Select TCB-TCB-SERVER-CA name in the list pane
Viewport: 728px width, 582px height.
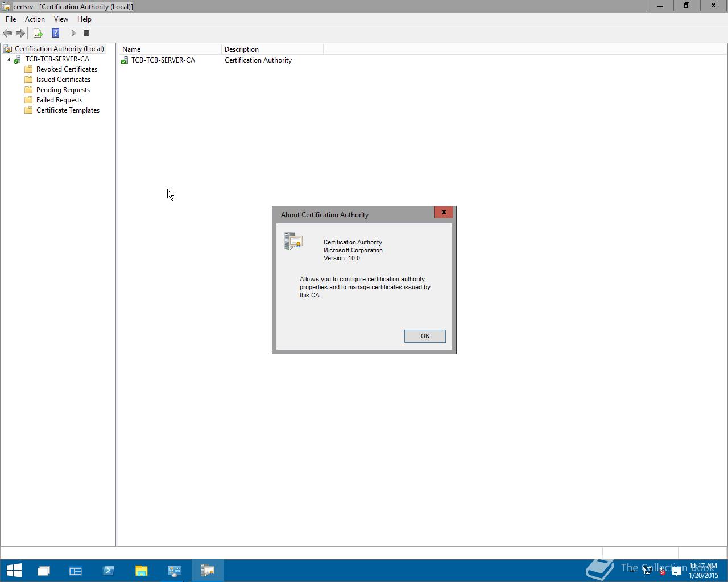163,60
